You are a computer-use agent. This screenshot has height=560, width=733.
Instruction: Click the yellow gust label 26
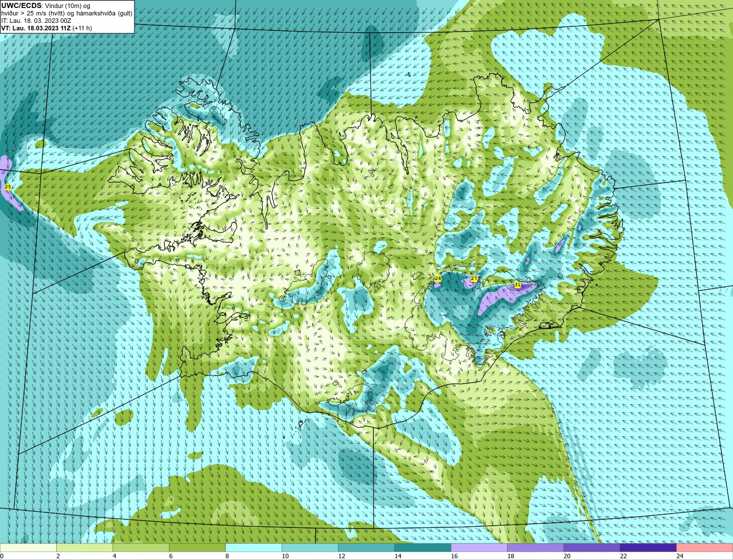coord(438,279)
